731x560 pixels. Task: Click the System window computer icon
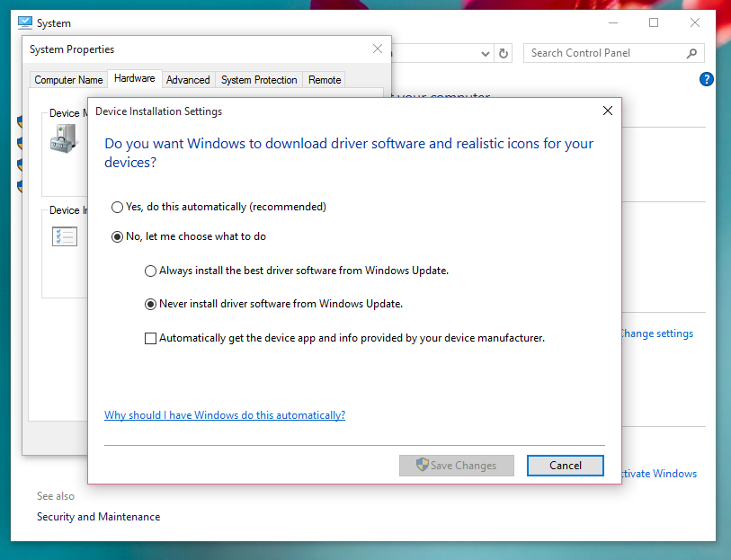25,22
